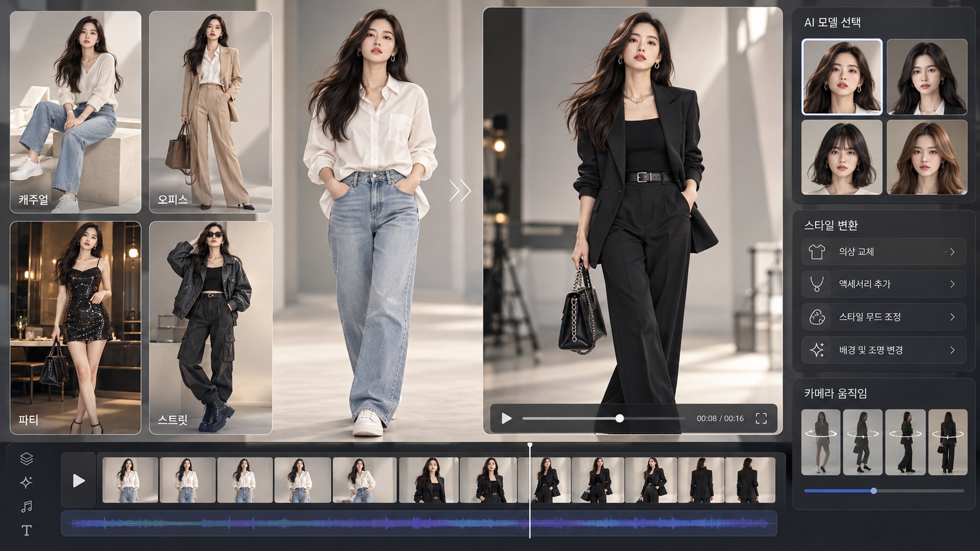Play the timeline with the large play button
Screen dimensions: 980x551
pos(79,481)
